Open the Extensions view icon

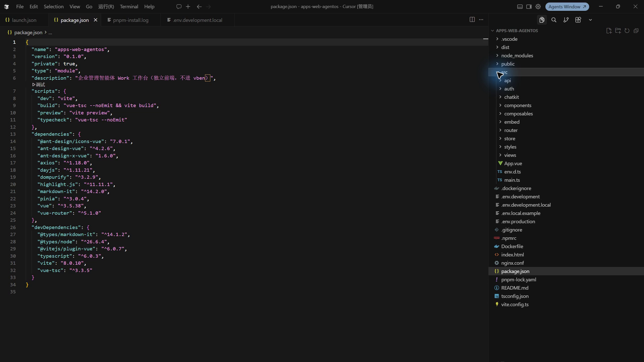point(578,20)
